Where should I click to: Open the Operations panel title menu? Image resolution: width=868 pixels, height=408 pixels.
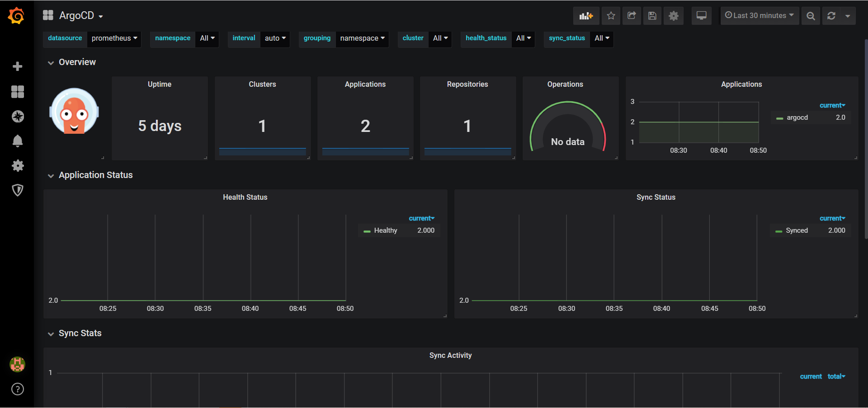tap(565, 84)
